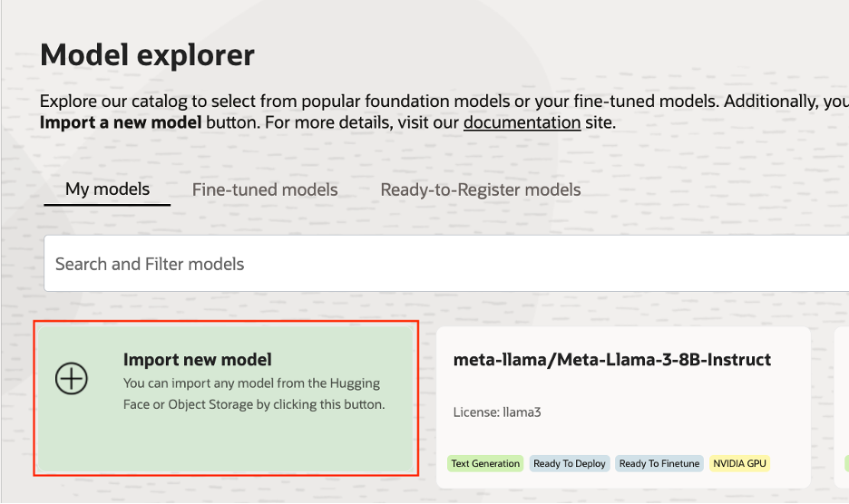Click the Model explorer page heading
The image size is (849, 504).
(148, 55)
